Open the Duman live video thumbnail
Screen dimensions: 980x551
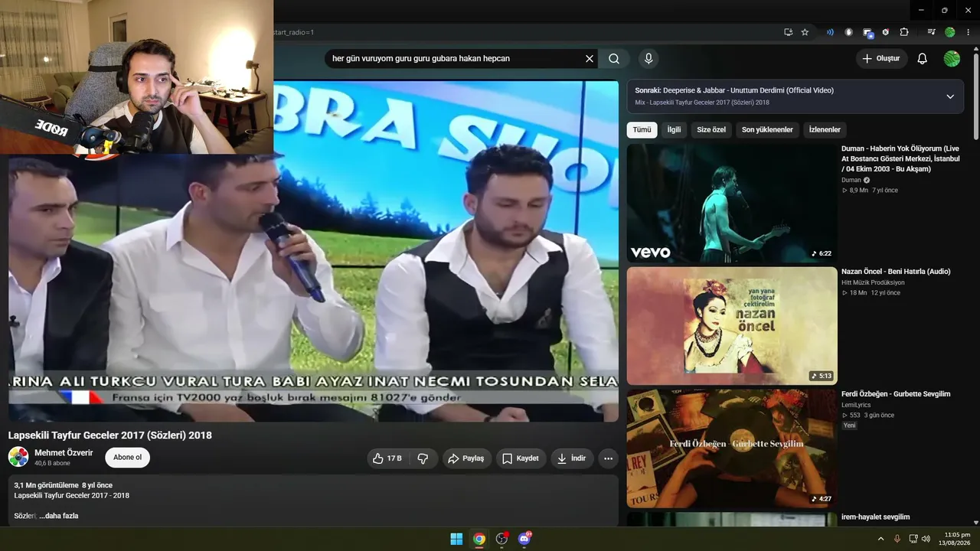point(732,203)
